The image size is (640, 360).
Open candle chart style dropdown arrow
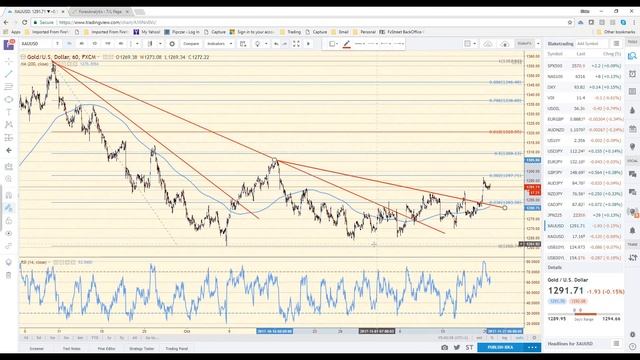(x=160, y=44)
